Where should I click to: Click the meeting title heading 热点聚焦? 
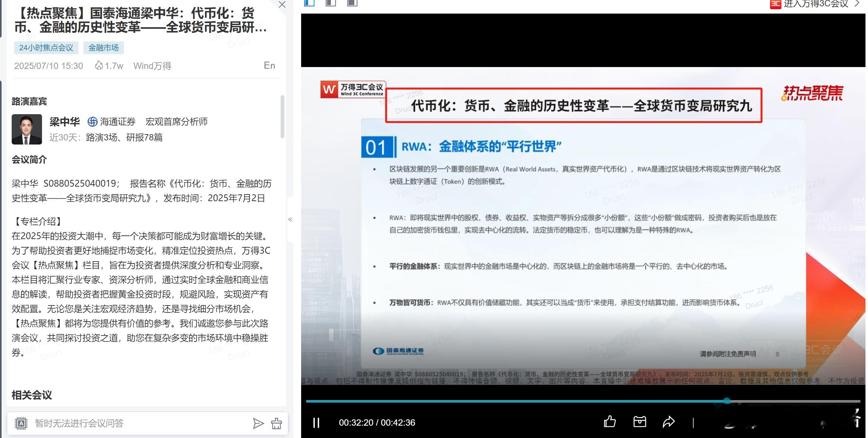point(141,20)
